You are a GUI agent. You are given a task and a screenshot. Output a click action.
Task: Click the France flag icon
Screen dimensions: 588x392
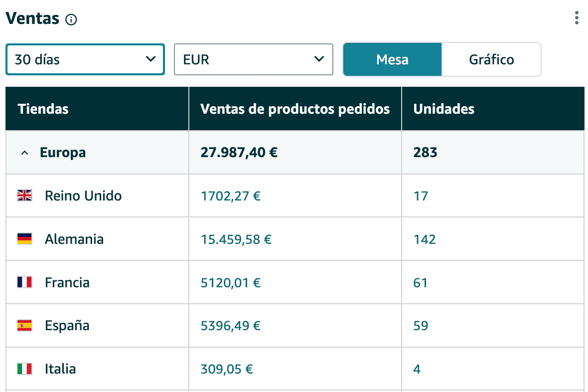(24, 282)
